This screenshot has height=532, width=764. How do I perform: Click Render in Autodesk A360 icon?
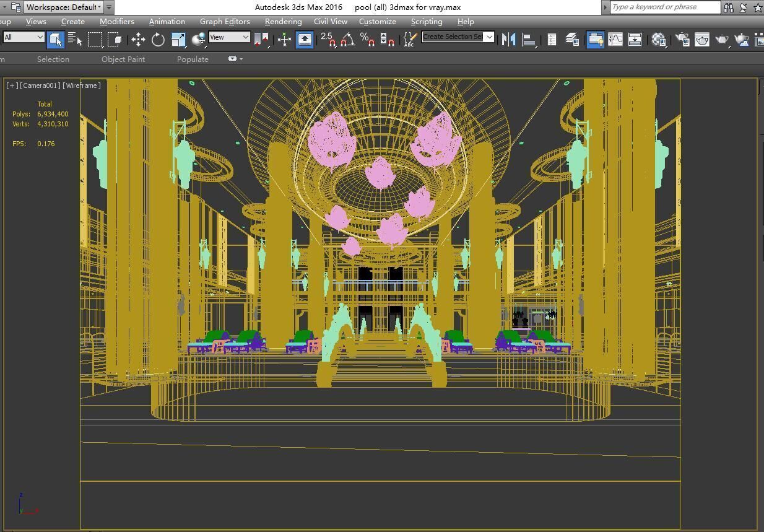tap(742, 40)
